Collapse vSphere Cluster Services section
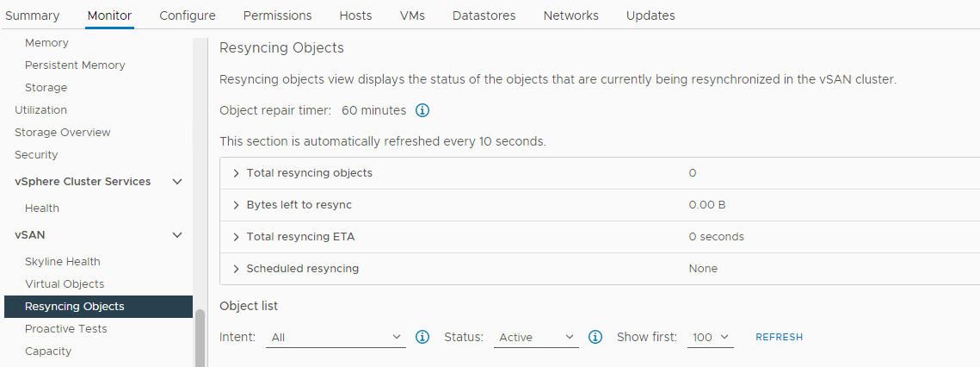This screenshot has height=367, width=980. [177, 182]
